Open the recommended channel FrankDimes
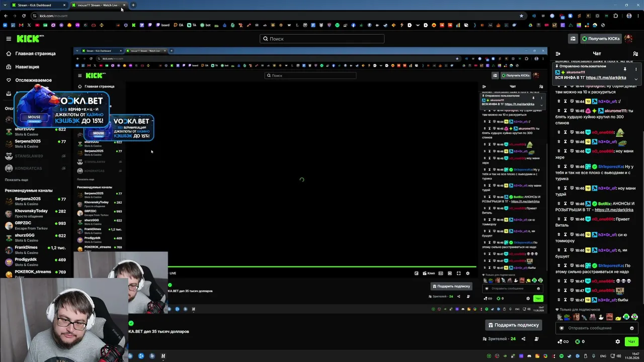The height and width of the screenshot is (362, 644). pos(36,250)
